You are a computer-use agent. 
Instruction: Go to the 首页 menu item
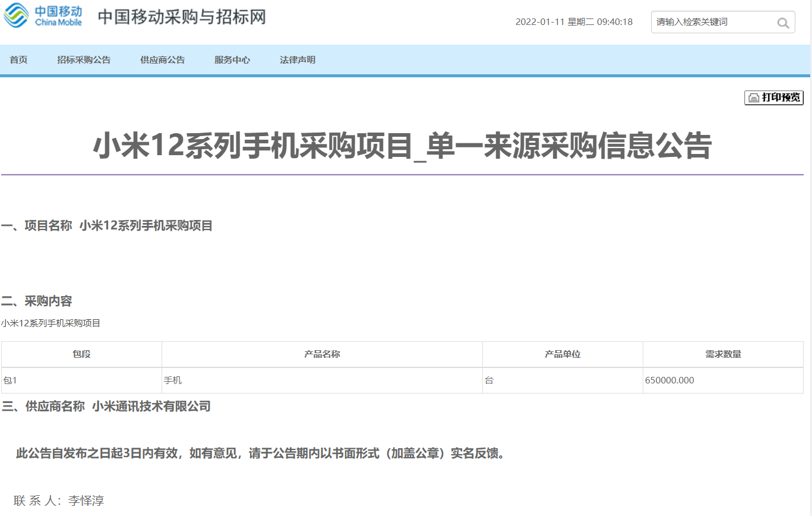(x=18, y=59)
